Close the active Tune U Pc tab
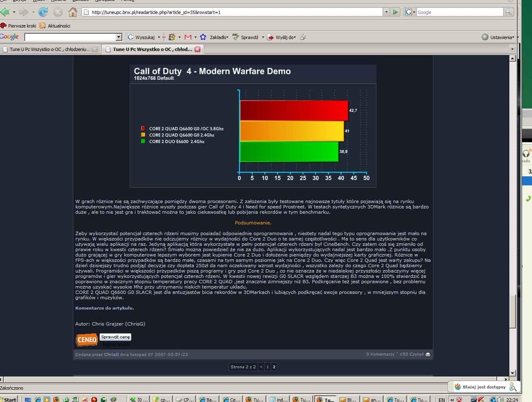Viewport: 532px width, 402px height. (x=197, y=49)
